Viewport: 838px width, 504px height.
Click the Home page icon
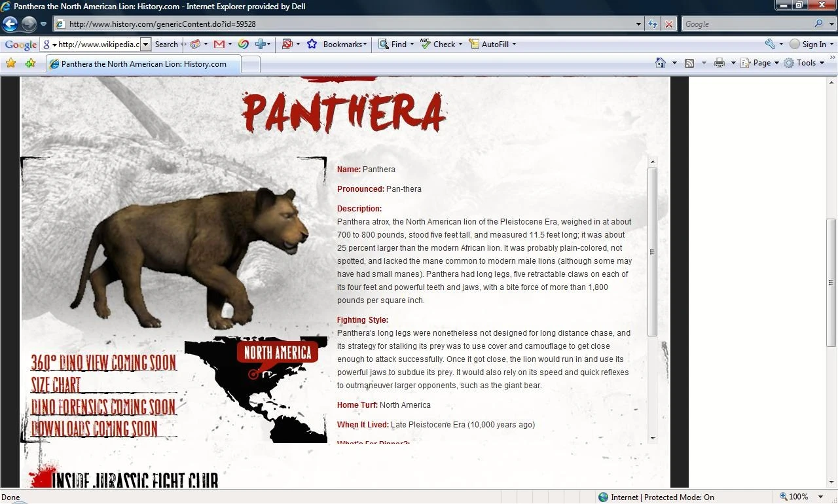click(661, 63)
